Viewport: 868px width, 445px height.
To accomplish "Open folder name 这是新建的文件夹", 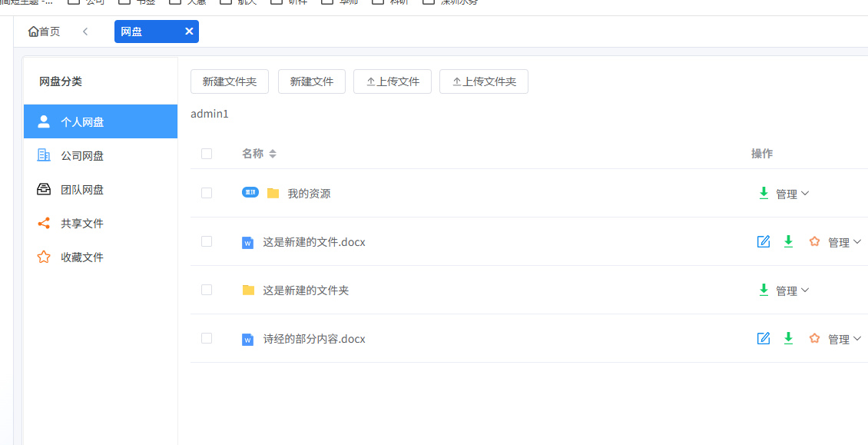I will point(306,291).
